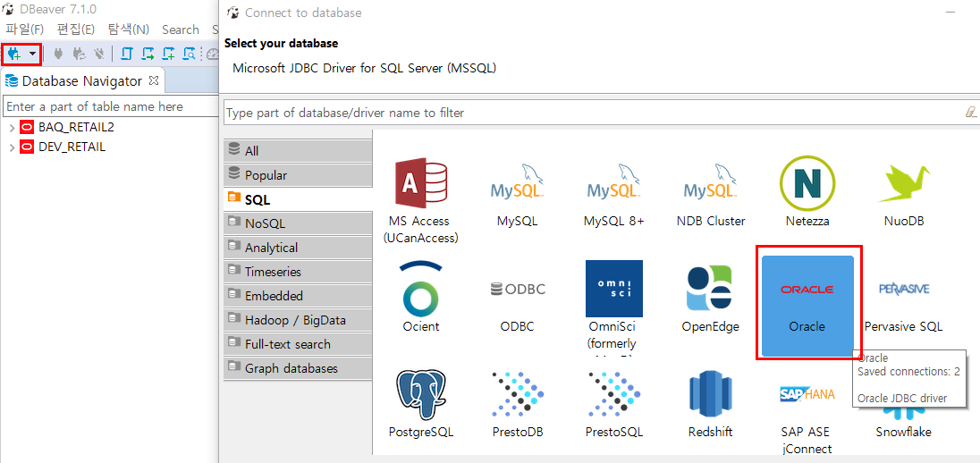
Task: Open the 파일(F) menu
Action: (25, 29)
